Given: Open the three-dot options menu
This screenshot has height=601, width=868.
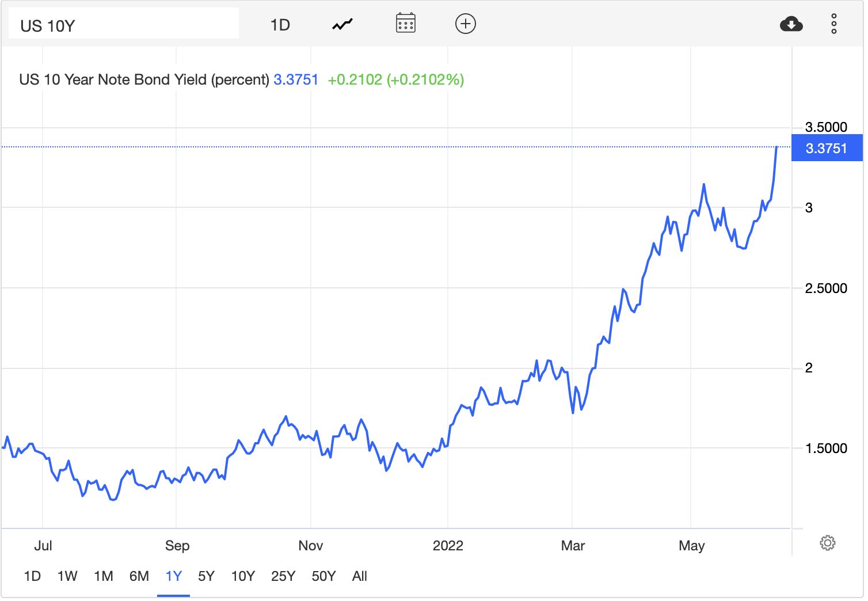Looking at the screenshot, I should click(x=833, y=24).
